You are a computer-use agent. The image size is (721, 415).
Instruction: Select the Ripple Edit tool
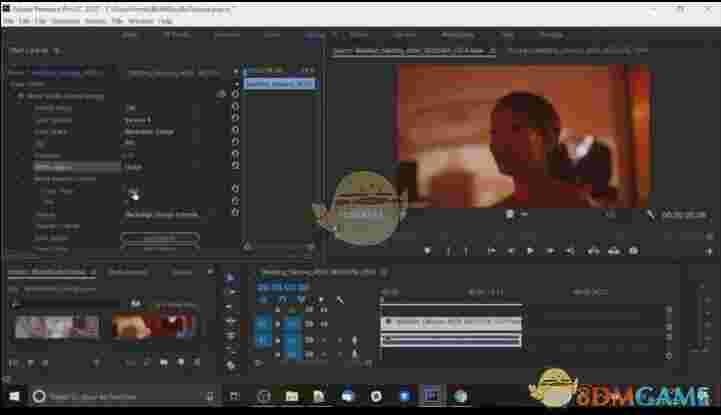click(x=231, y=307)
